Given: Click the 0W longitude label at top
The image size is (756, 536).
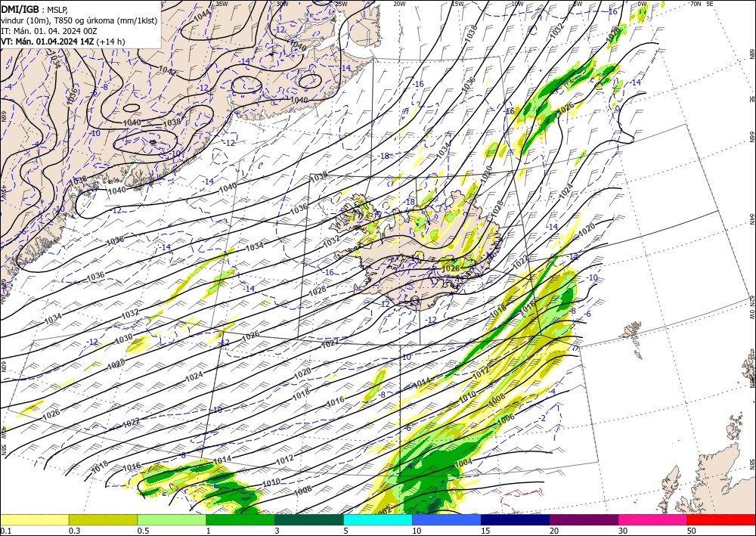Looking at the screenshot, I should coord(642,4).
